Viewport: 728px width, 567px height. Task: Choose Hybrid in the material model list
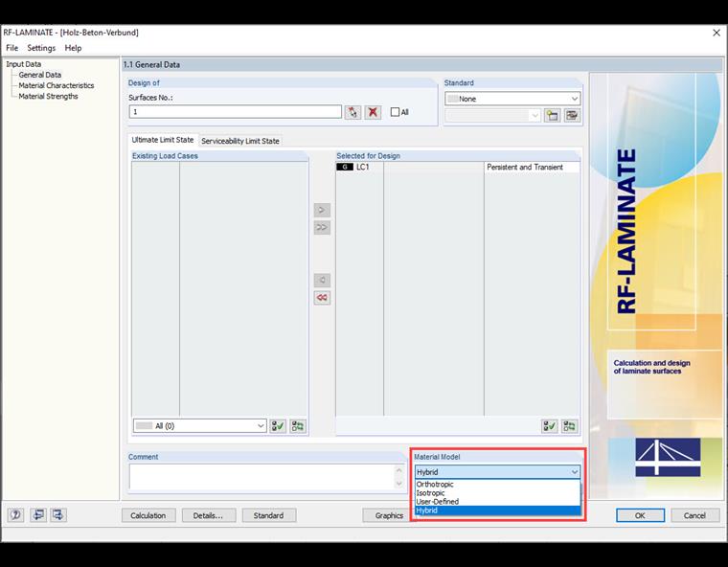(x=497, y=510)
